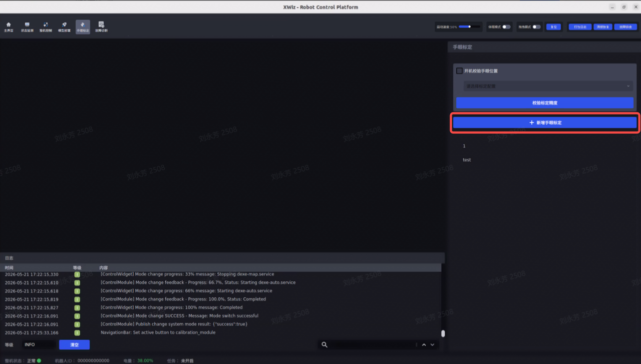Open the 整机控制 robot control module
Viewport: 641px width, 364px height.
pyautogui.click(x=46, y=27)
